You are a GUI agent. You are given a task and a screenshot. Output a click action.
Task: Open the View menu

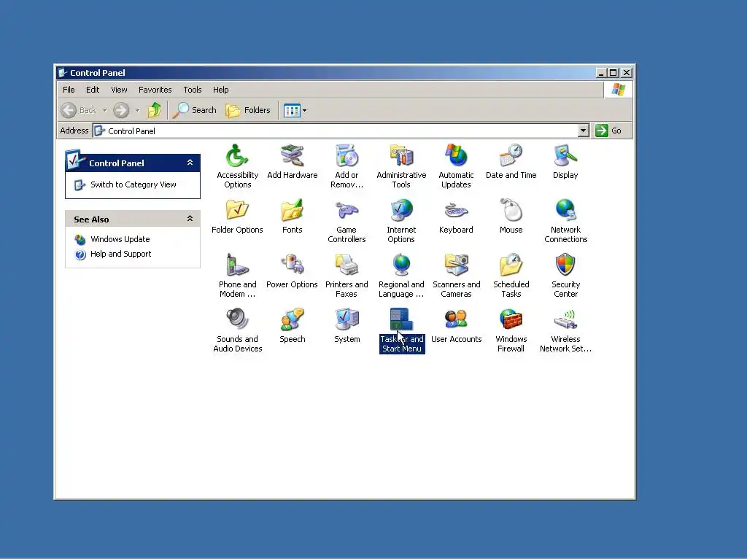coord(119,90)
